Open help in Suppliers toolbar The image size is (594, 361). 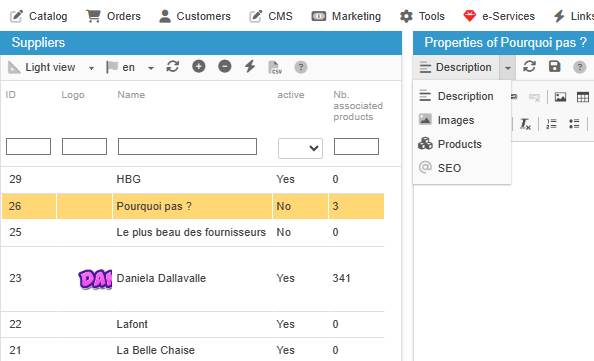(301, 67)
